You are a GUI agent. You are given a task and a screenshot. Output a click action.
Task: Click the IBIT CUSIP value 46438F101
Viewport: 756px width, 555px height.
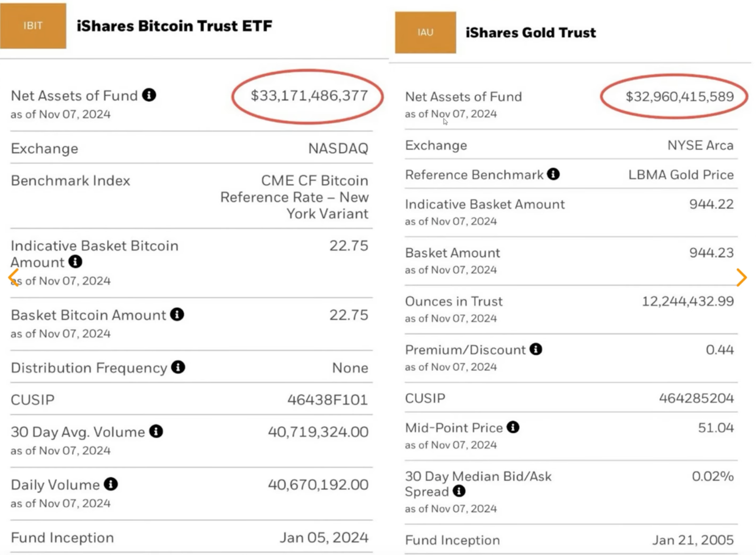tap(328, 400)
